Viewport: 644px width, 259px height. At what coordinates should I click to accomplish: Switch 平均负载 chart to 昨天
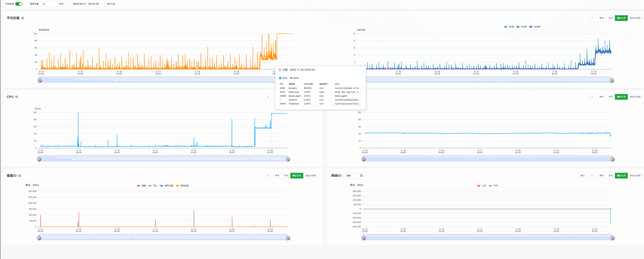point(601,18)
